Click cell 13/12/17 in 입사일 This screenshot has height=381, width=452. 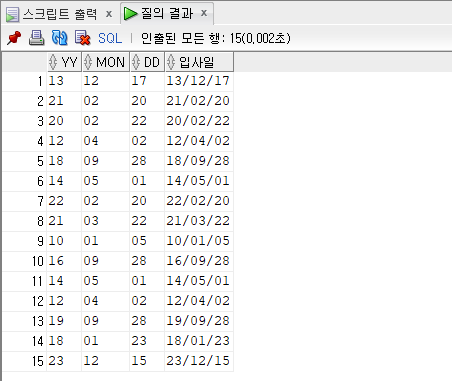198,81
